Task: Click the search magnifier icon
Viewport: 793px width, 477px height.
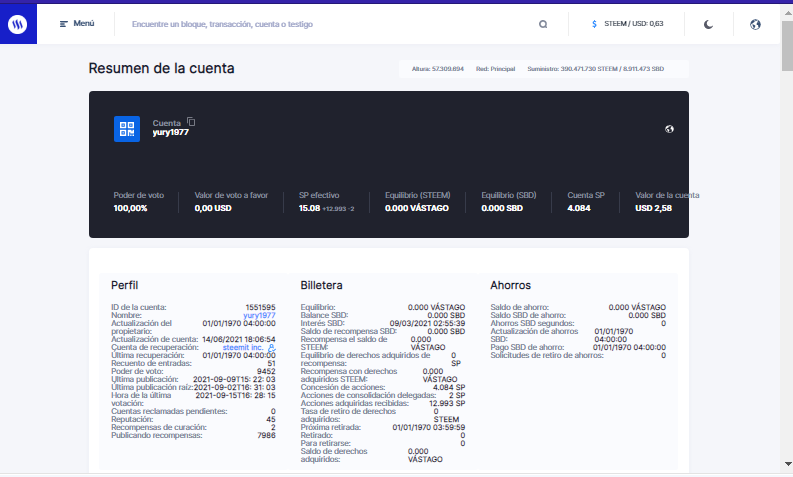Action: pos(543,24)
